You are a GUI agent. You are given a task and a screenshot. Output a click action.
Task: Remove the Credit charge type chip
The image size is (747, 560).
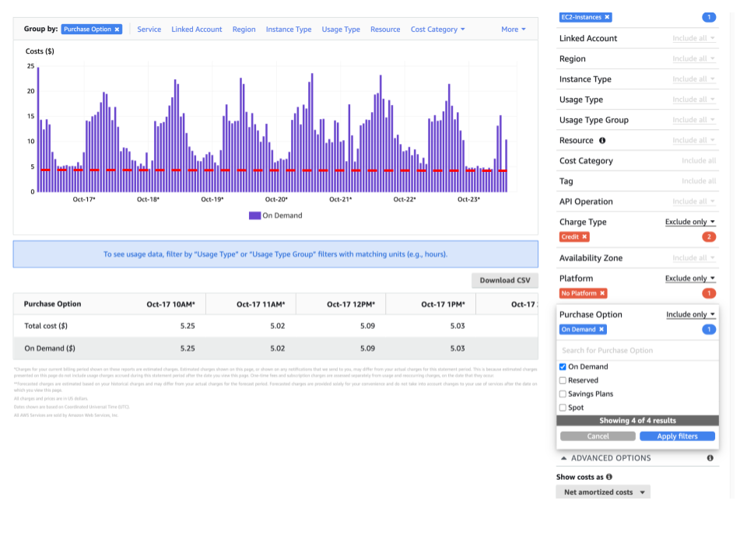pos(584,236)
